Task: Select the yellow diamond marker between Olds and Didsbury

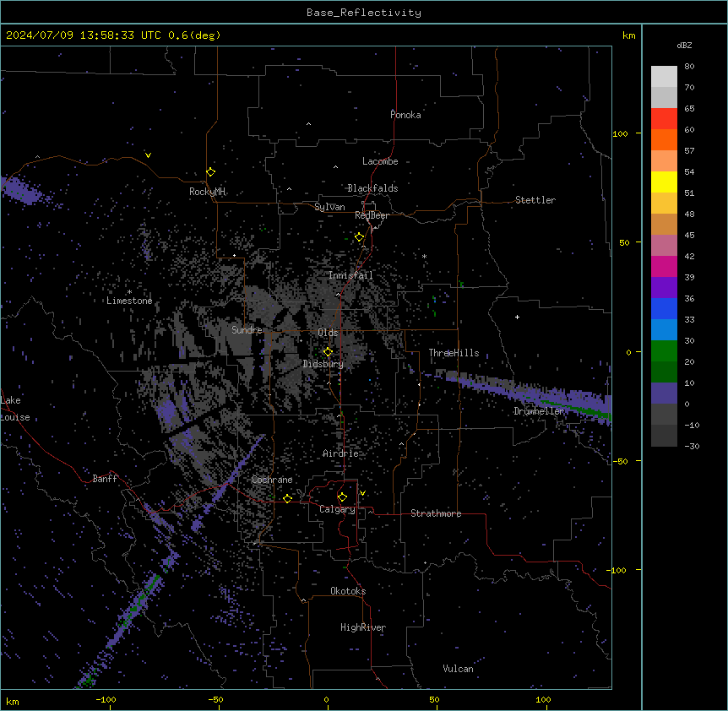Action: pos(328,352)
